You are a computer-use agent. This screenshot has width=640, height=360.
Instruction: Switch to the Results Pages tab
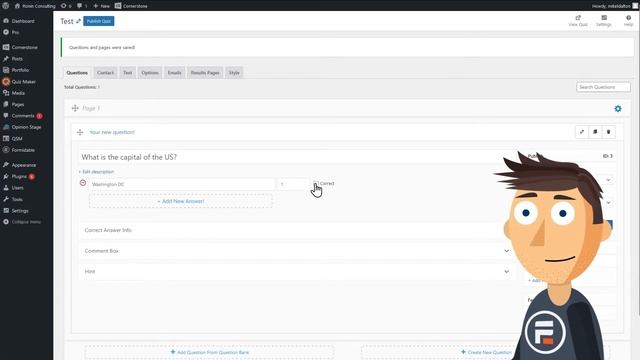[x=205, y=73]
